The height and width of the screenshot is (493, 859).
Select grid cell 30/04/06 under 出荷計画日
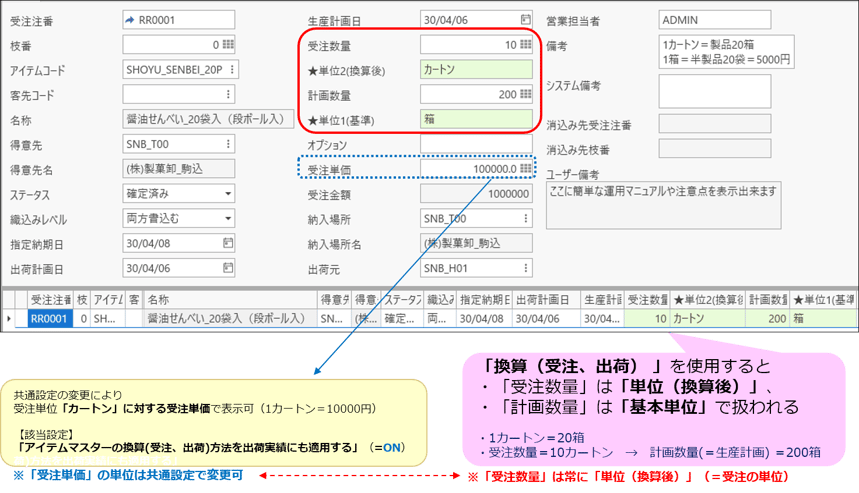pyautogui.click(x=546, y=318)
